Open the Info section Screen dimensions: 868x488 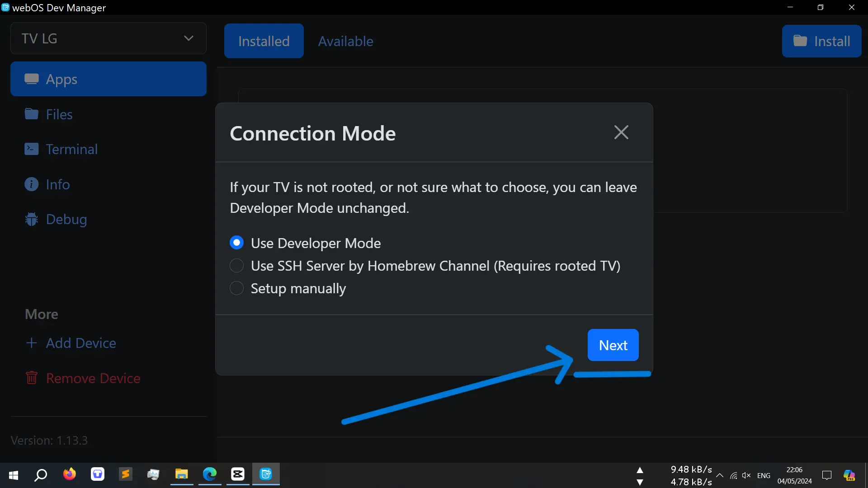58,184
